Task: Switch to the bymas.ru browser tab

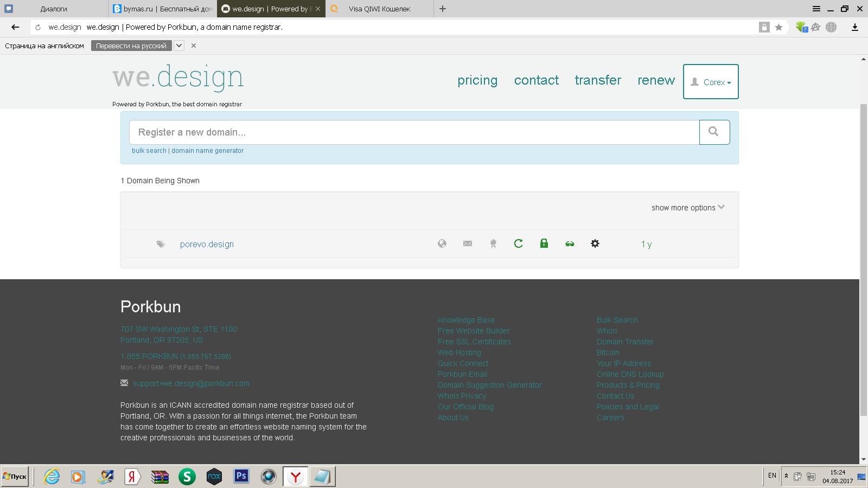Action: (x=162, y=9)
